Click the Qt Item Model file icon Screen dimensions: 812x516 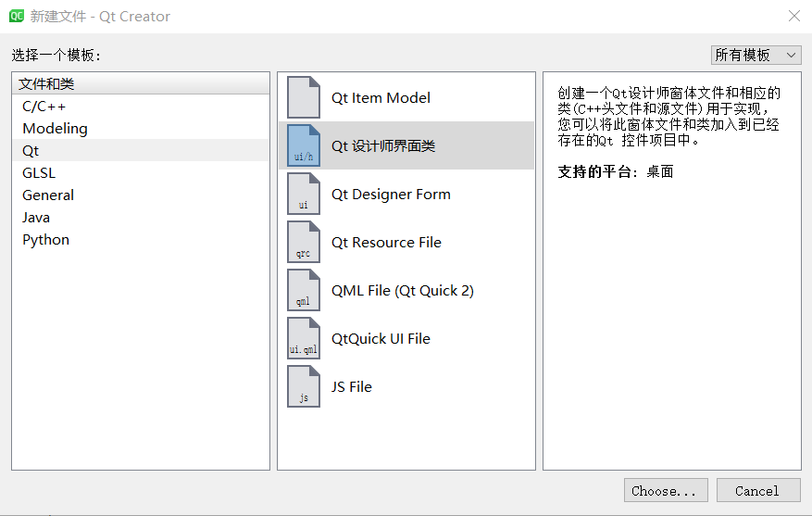point(304,97)
